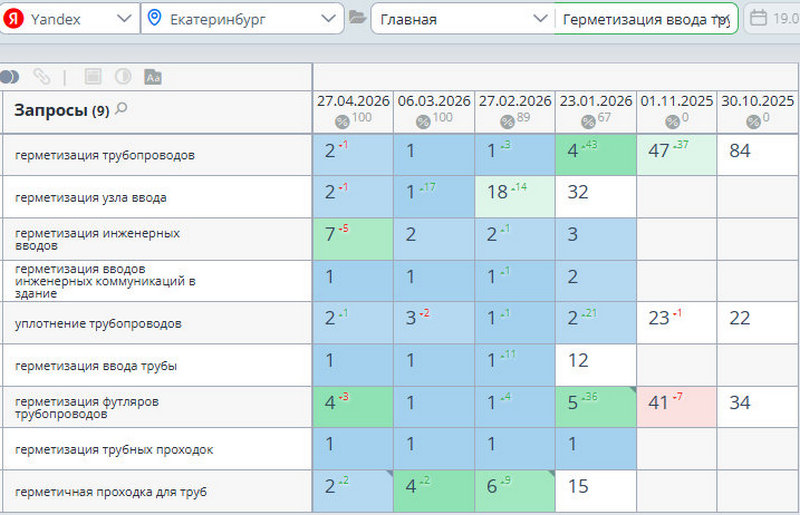800x515 pixels.
Task: Search queries with the magnifier icon
Action: pyautogui.click(x=121, y=108)
